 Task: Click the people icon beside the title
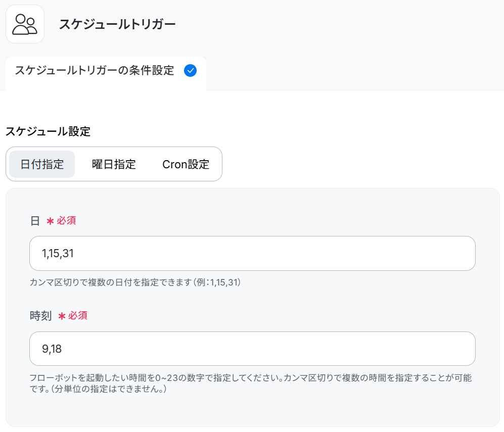click(25, 24)
